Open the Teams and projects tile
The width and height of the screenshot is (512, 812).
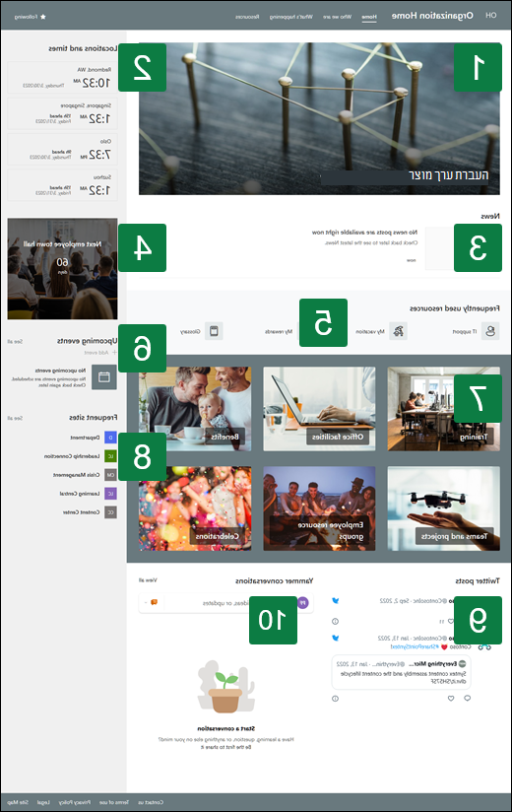point(444,508)
